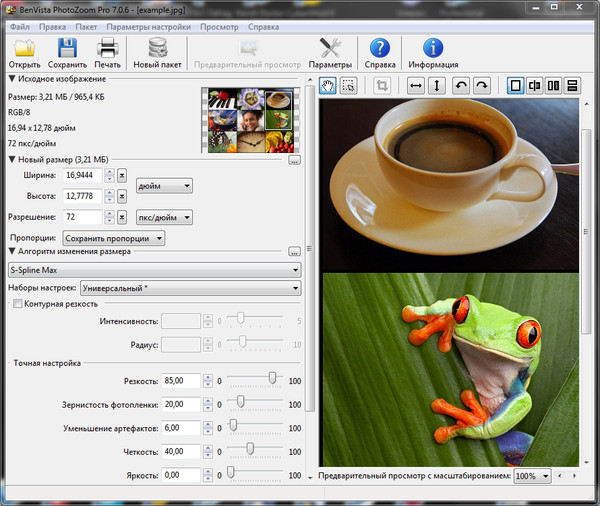
Task: Open Параметры tools icon
Action: coord(330,48)
